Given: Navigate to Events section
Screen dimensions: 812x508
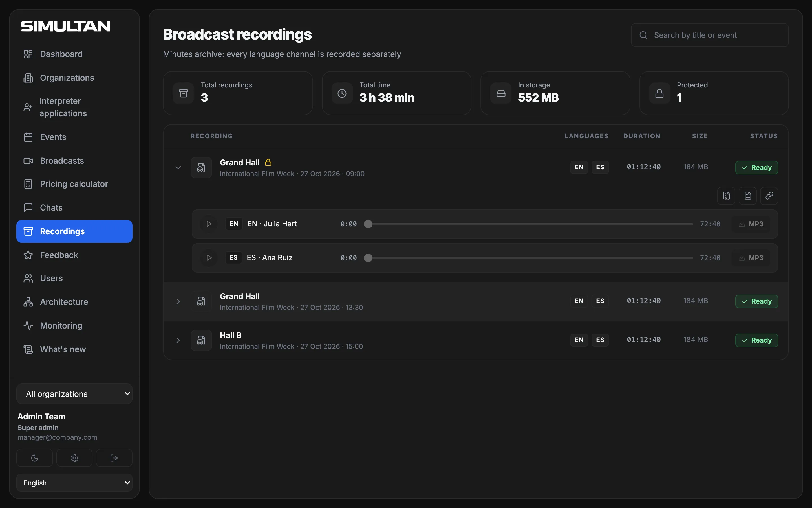Looking at the screenshot, I should pyautogui.click(x=74, y=137).
